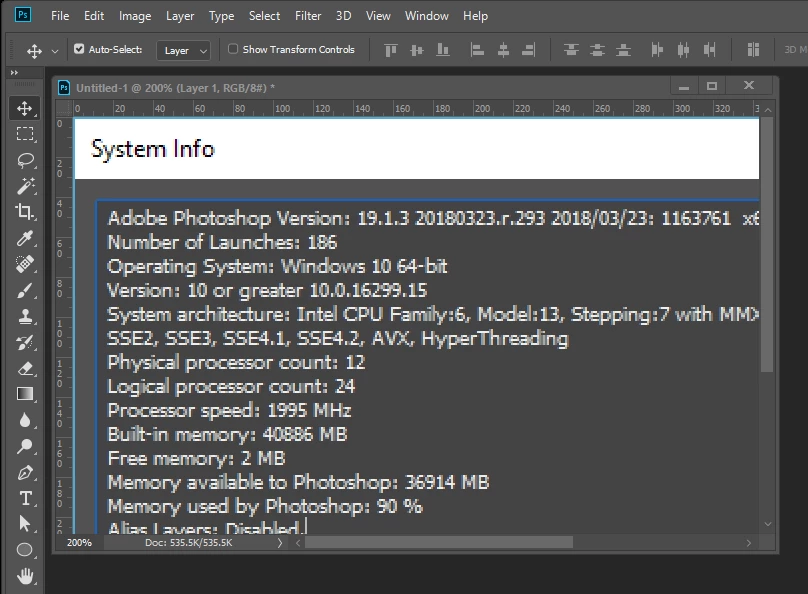Open the Select menu
Image resolution: width=808 pixels, height=594 pixels.
coord(264,16)
